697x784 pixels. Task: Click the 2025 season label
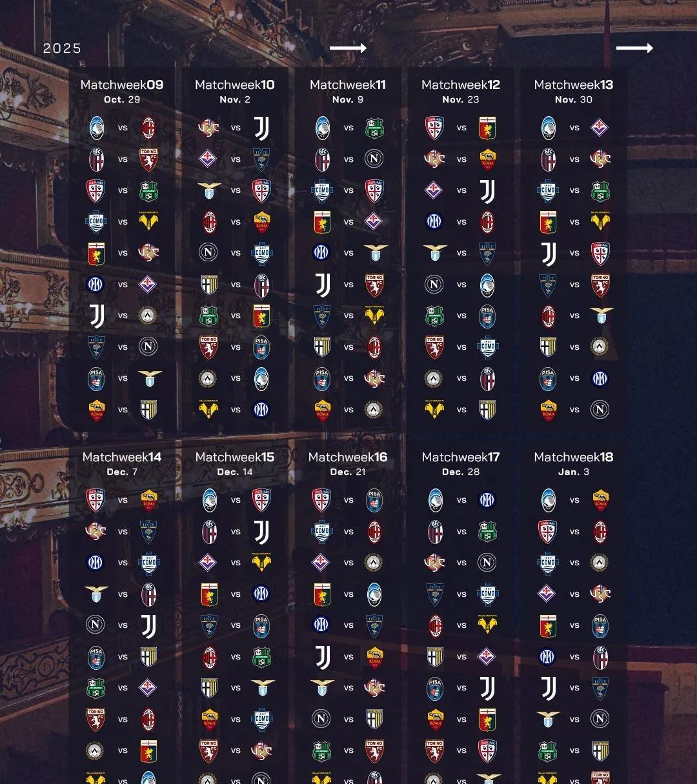coord(62,48)
